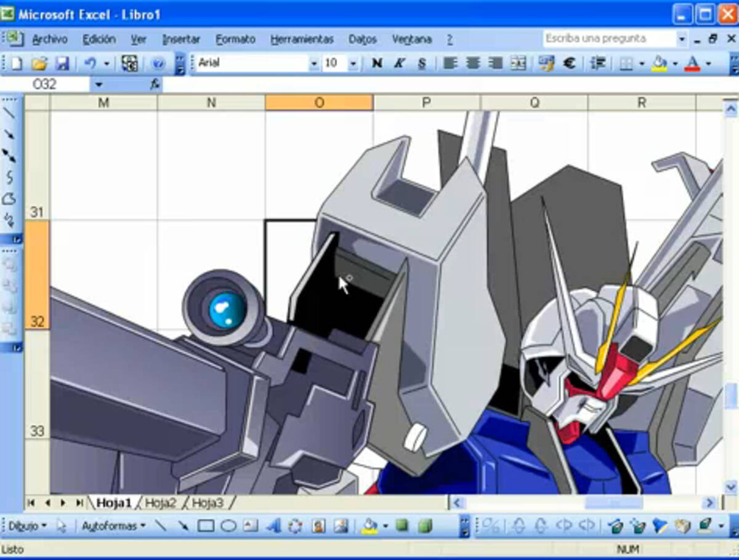Click the Undo arrow icon
Image resolution: width=739 pixels, height=560 pixels.
click(x=90, y=63)
